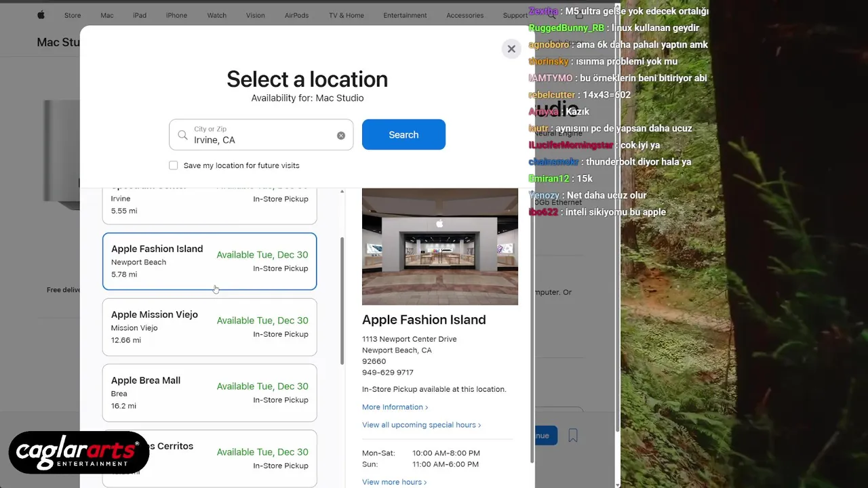Open the Mac menu item
The image size is (868, 488).
tap(107, 16)
